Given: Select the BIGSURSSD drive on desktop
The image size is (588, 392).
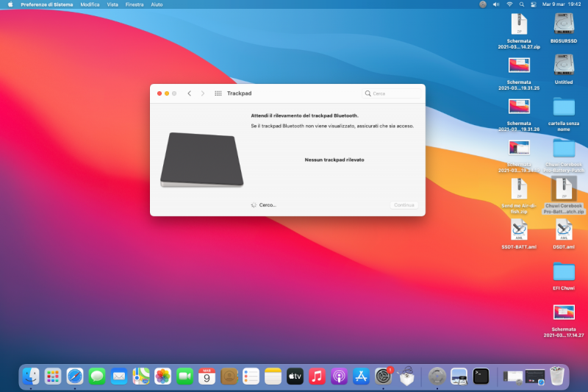Looking at the screenshot, I should click(564, 26).
